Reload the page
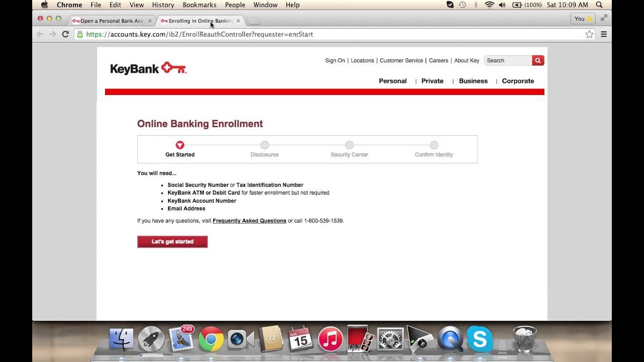This screenshot has width=644, height=362. (65, 34)
